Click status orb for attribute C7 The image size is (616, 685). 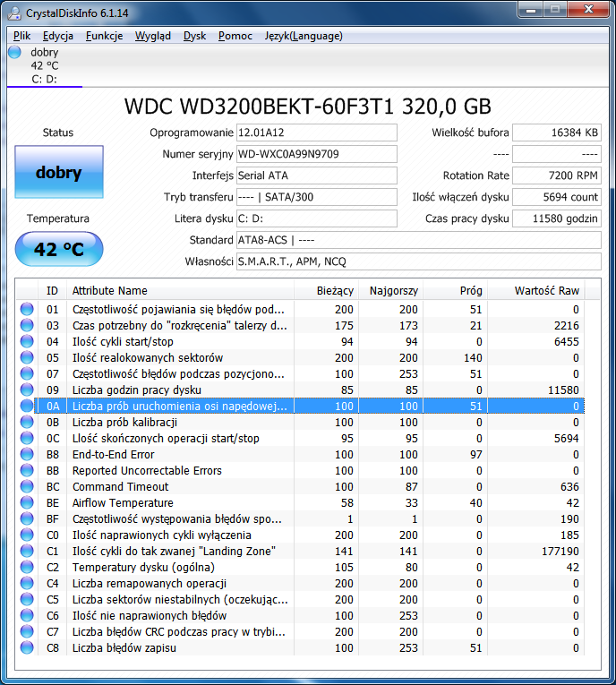27,631
